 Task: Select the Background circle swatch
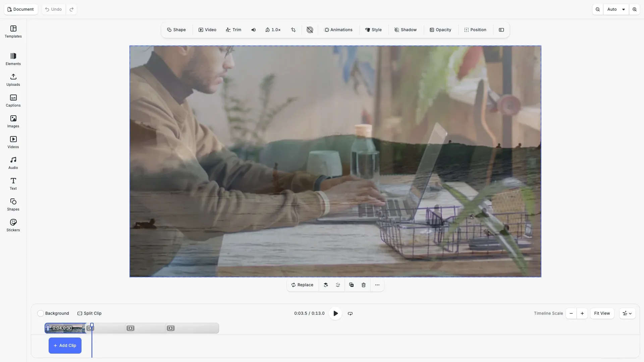[41, 313]
